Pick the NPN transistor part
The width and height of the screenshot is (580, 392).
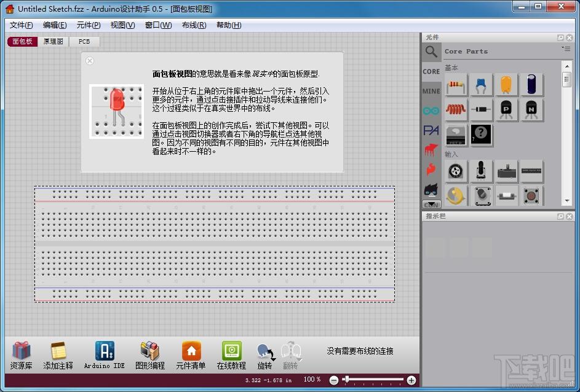click(531, 110)
